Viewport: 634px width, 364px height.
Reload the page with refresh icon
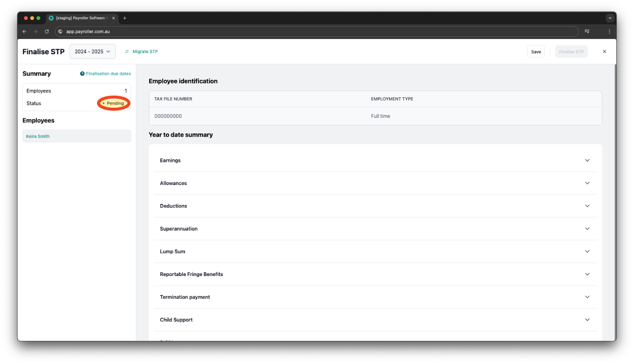click(47, 32)
